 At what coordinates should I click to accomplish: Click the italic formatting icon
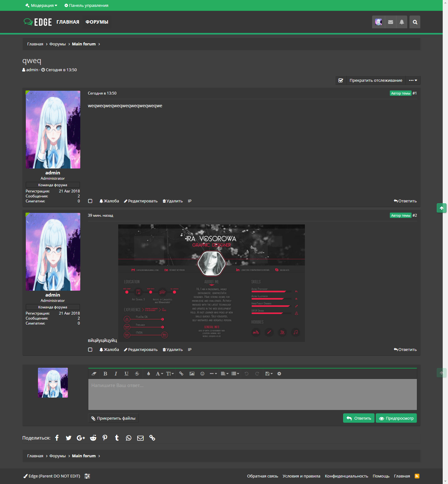click(116, 374)
